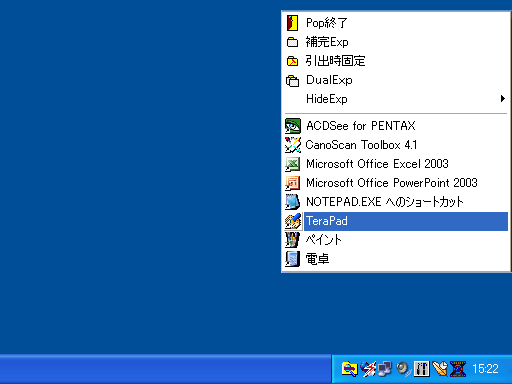Click the 補完Exp folder icon

[292, 42]
